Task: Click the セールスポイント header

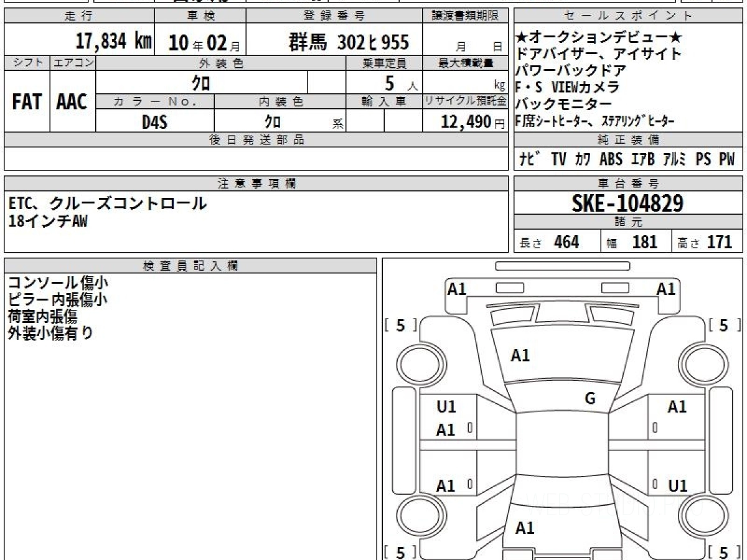Action: click(628, 16)
